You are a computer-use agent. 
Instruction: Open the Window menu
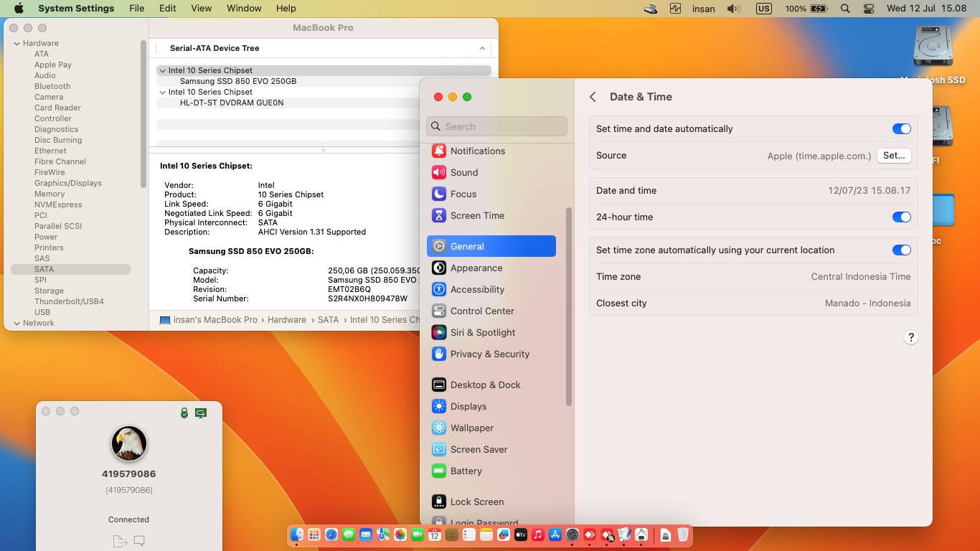[244, 9]
